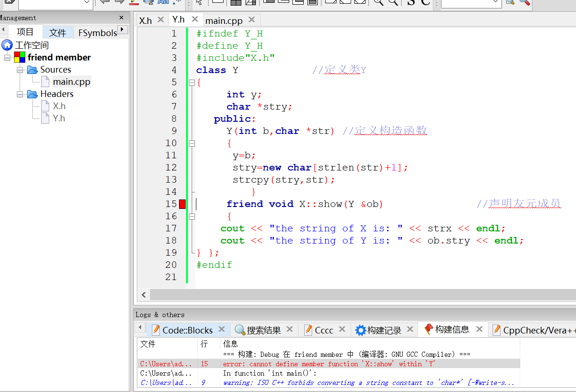Select the Sources folder label

pos(56,70)
